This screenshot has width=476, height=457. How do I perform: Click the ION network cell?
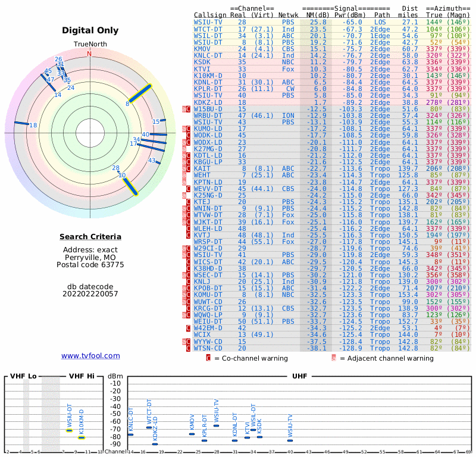pyautogui.click(x=288, y=115)
